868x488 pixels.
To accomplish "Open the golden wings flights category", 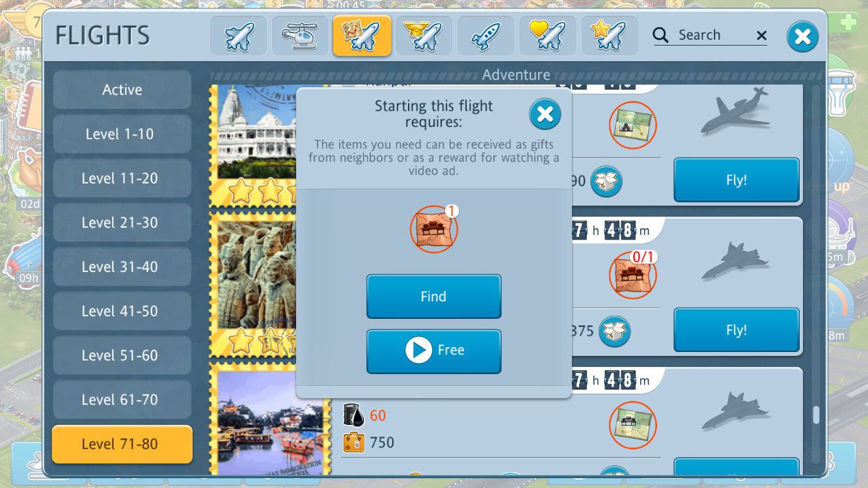I will pos(424,36).
